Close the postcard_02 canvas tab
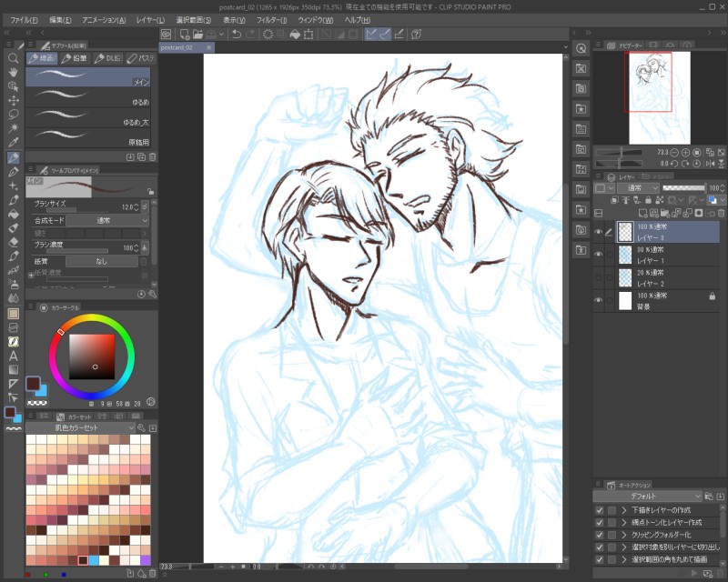 click(209, 47)
